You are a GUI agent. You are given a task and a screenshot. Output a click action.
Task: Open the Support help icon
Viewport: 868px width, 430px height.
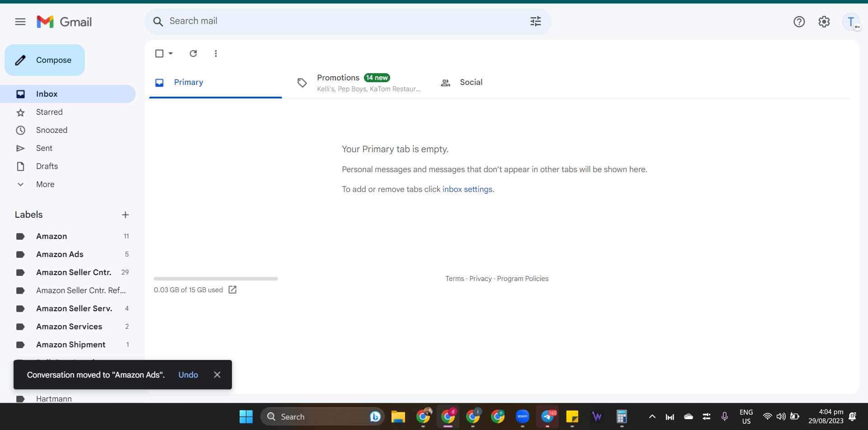click(799, 22)
